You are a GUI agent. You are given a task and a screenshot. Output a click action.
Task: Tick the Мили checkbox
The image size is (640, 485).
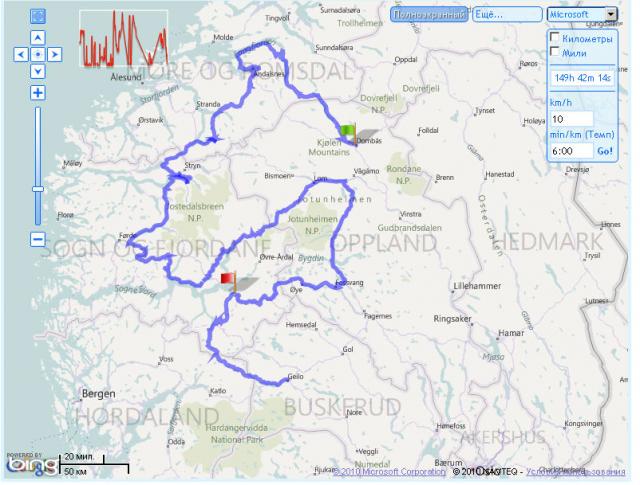click(556, 52)
